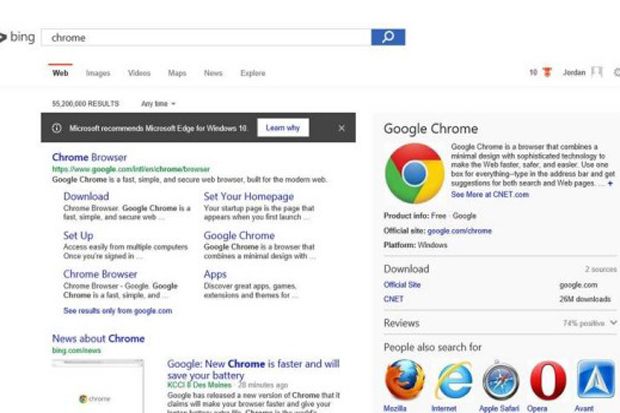Screen dimensions: 620x413
Task: Click See More at CNET.com
Action: pyautogui.click(x=490, y=194)
